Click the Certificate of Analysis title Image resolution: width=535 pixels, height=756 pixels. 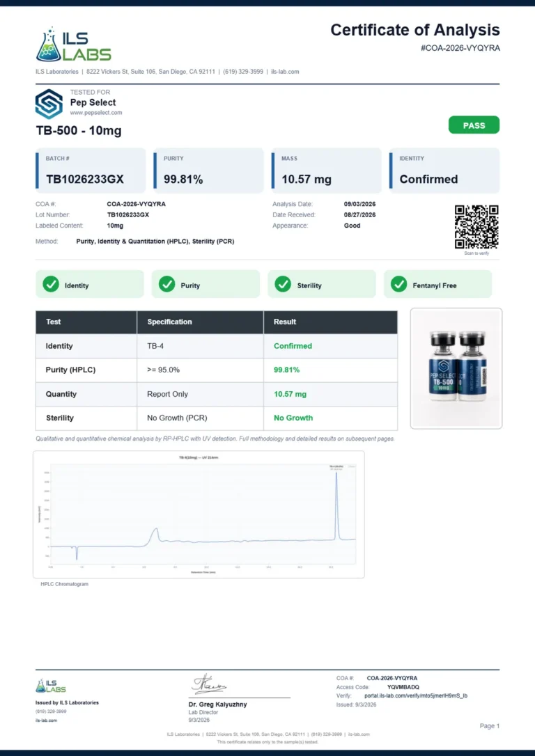pos(415,30)
